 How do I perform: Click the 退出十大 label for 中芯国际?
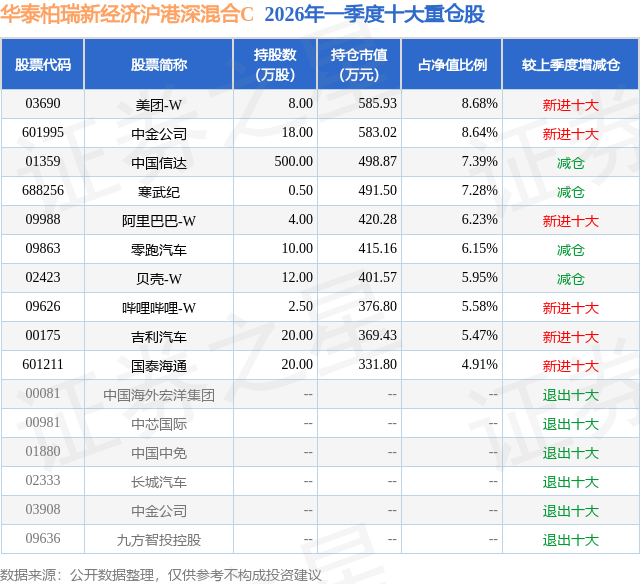click(x=571, y=424)
